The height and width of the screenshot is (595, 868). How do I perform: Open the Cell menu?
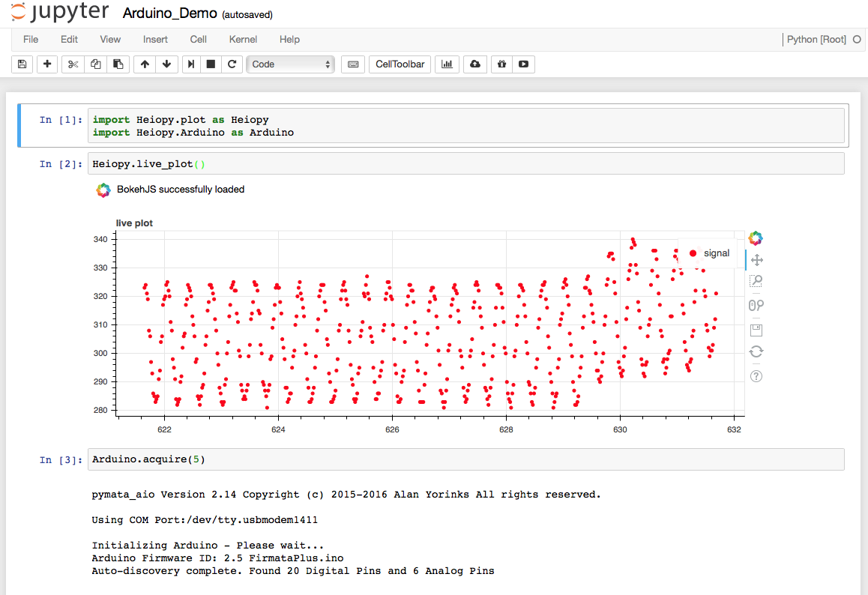[198, 39]
